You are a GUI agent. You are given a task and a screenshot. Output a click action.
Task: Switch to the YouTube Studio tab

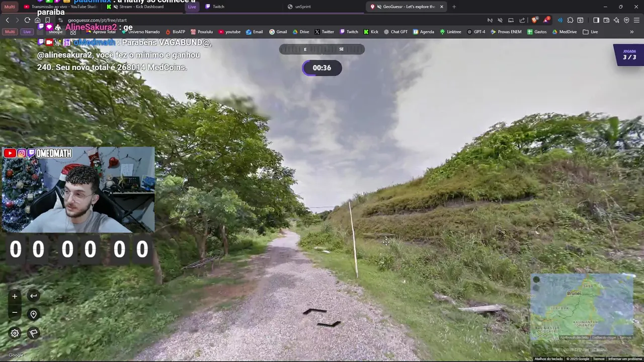click(60, 7)
